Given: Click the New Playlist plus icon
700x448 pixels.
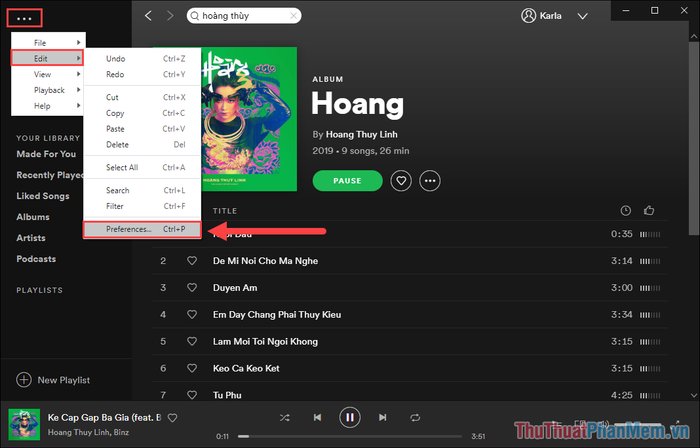Looking at the screenshot, I should [x=24, y=380].
